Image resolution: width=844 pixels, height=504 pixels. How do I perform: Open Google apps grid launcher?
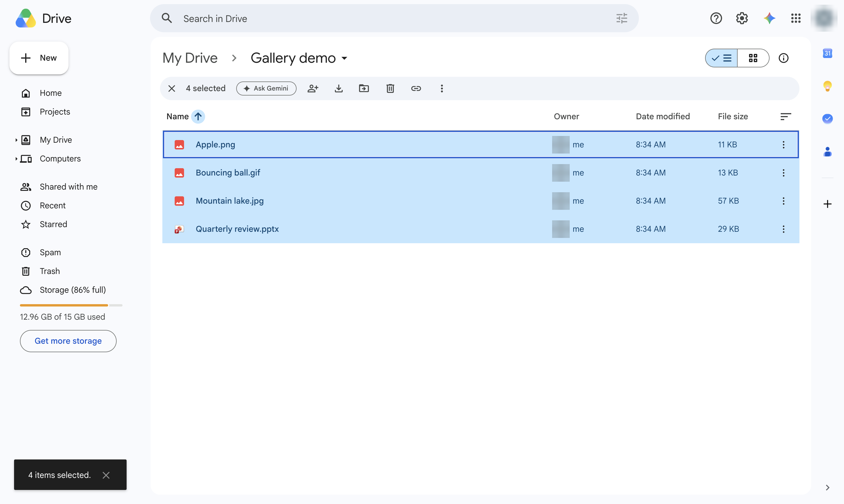tap(795, 18)
